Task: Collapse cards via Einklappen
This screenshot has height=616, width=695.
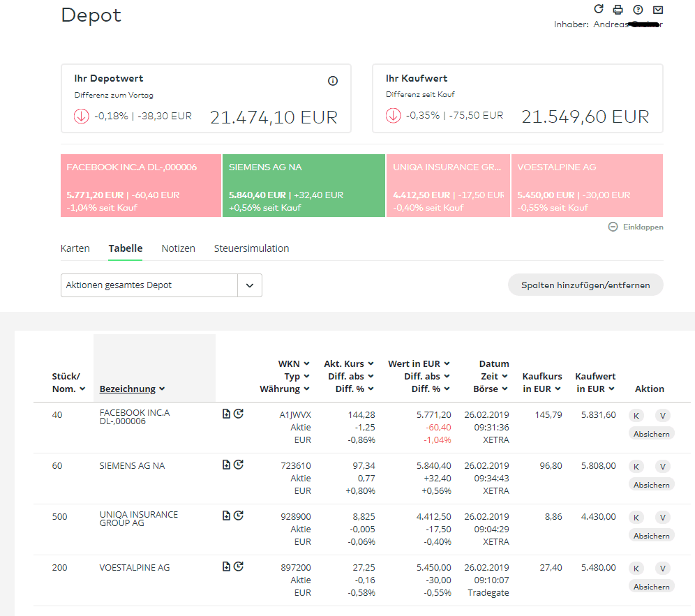Action: point(636,227)
